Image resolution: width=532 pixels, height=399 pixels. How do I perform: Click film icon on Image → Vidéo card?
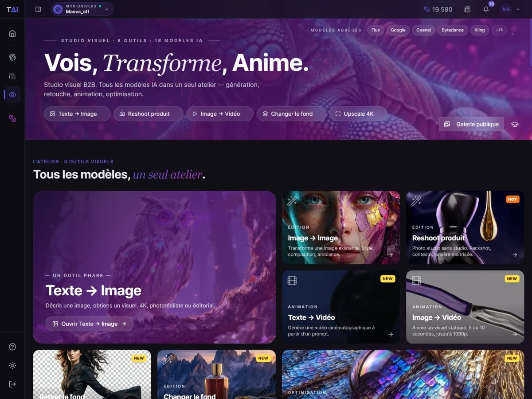[x=416, y=280]
